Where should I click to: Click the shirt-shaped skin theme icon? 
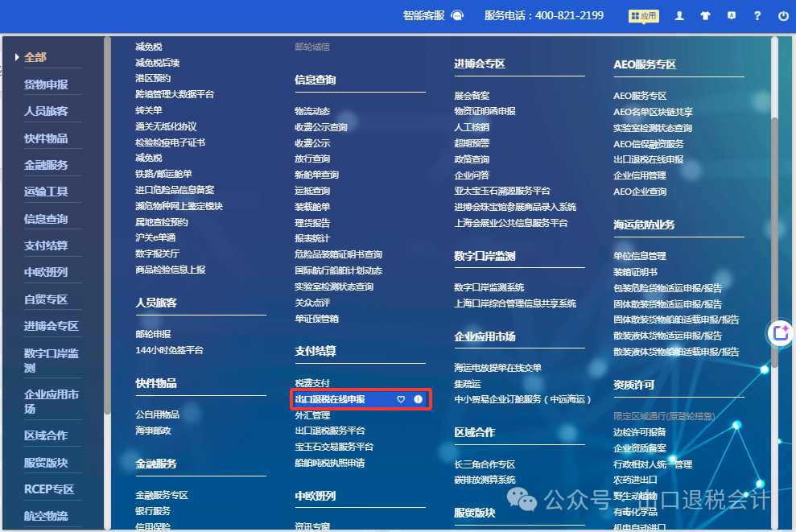(x=705, y=15)
